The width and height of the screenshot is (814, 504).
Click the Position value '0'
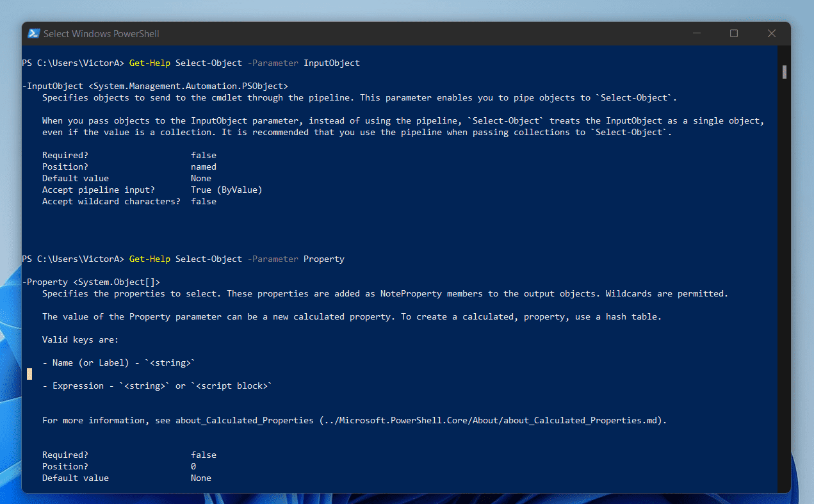(x=193, y=466)
